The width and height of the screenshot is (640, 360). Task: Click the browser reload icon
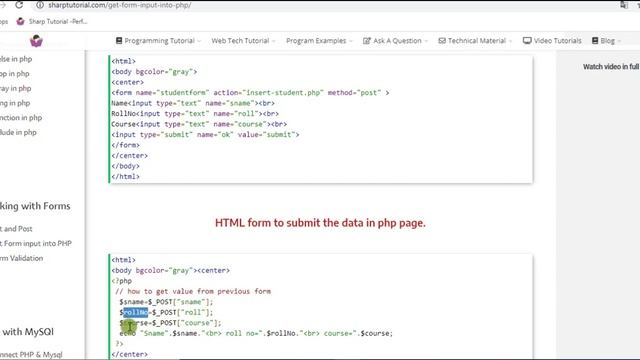(19, 5)
